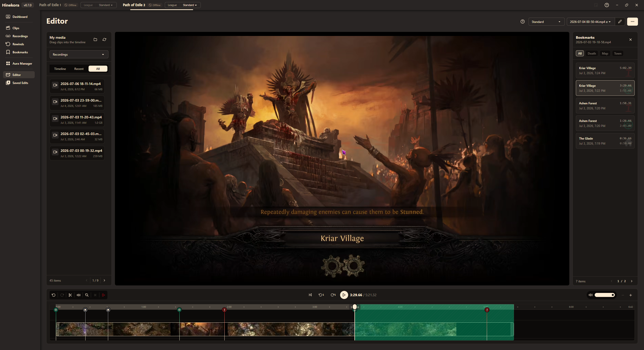Viewport: 644px width, 350px height.
Task: Select the scissors cut tool
Action: (70, 295)
